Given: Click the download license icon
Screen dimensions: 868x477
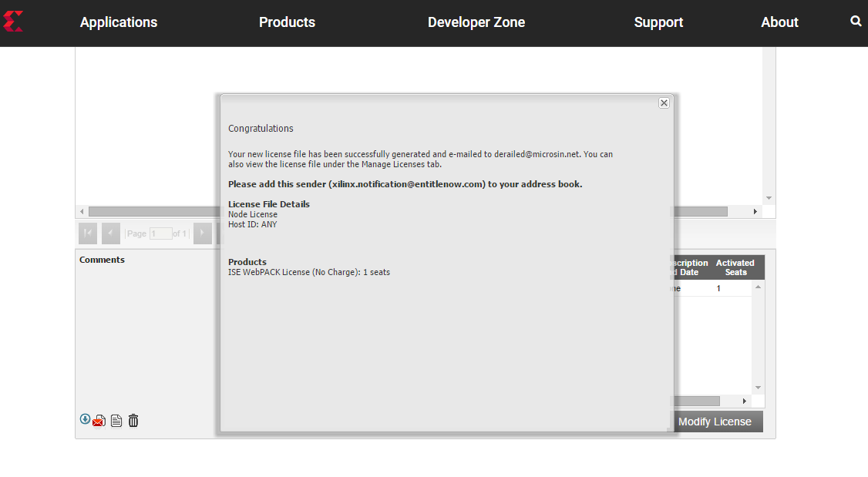Looking at the screenshot, I should 85,419.
